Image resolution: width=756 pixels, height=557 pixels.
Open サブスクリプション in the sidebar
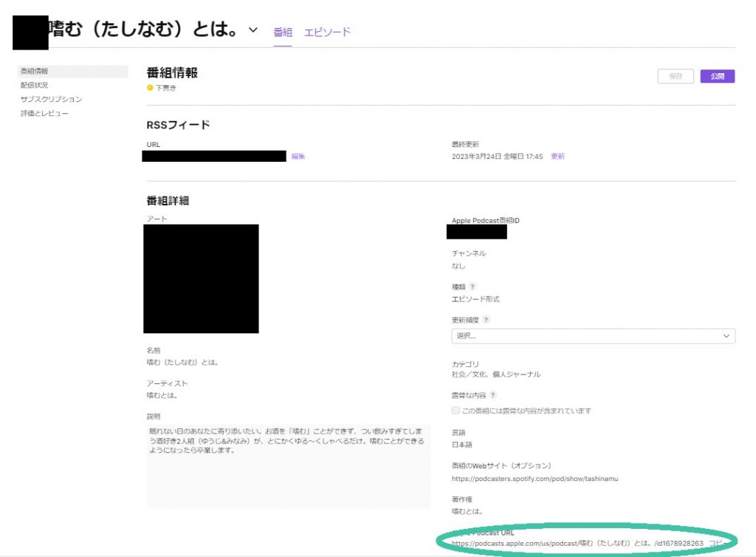point(51,99)
